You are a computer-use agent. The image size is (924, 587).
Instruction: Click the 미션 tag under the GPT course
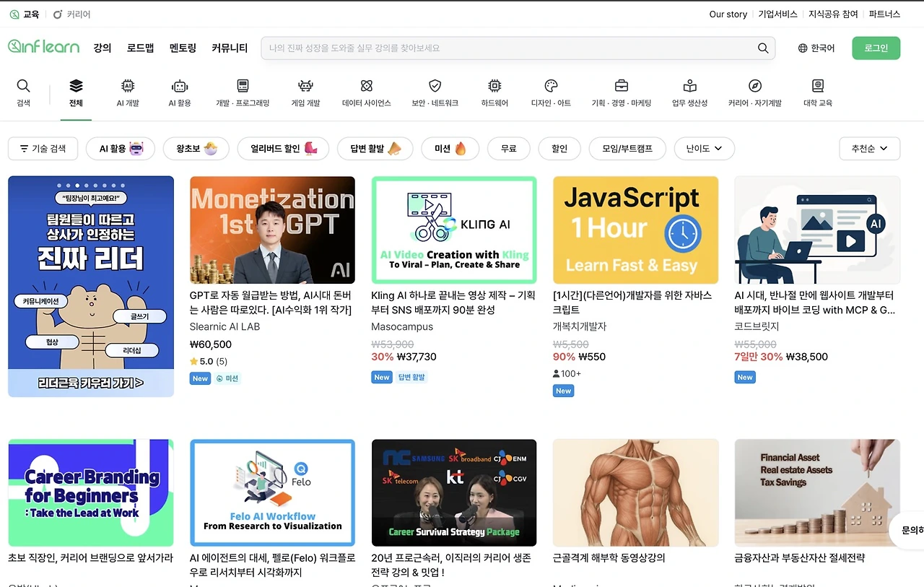(227, 378)
